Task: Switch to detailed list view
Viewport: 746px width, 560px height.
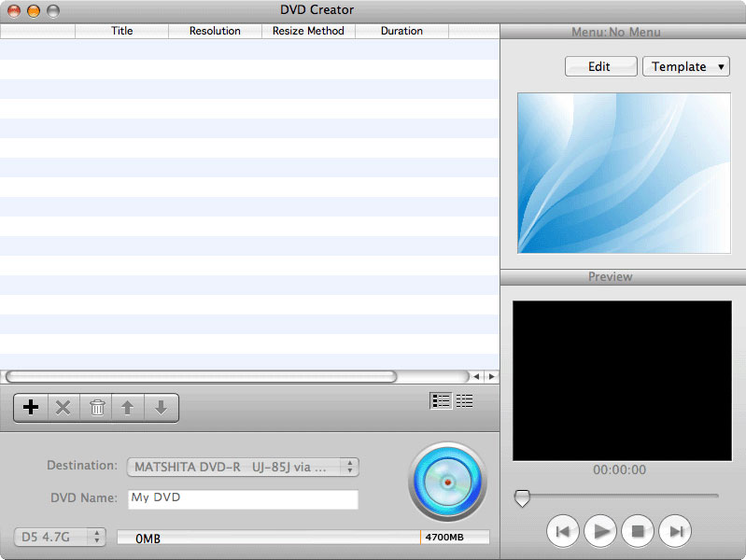Action: pyautogui.click(x=441, y=400)
